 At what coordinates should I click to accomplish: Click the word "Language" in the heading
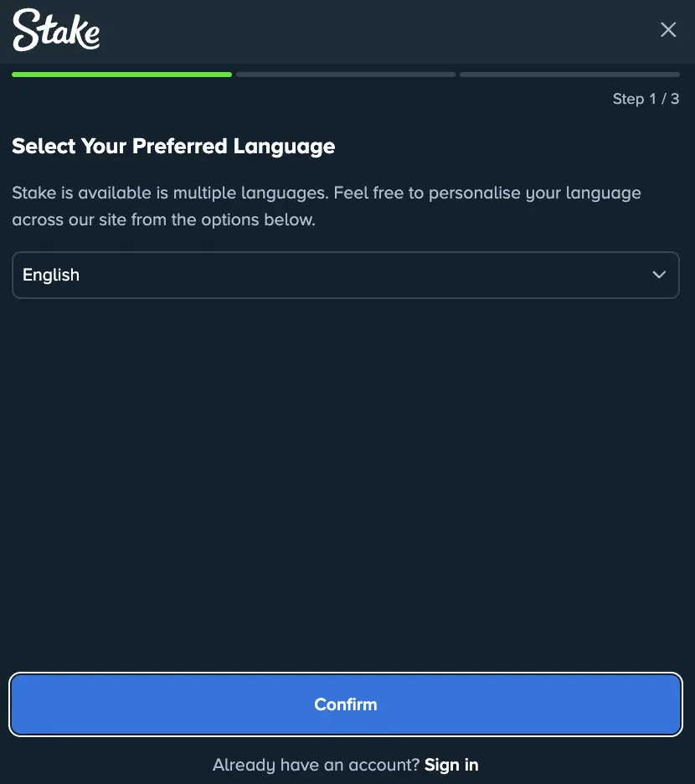click(284, 147)
